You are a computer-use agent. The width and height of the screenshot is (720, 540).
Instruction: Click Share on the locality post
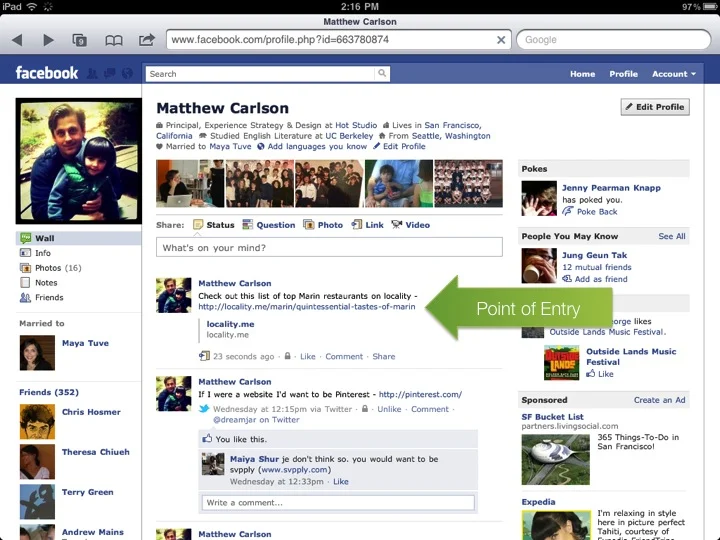pos(384,356)
